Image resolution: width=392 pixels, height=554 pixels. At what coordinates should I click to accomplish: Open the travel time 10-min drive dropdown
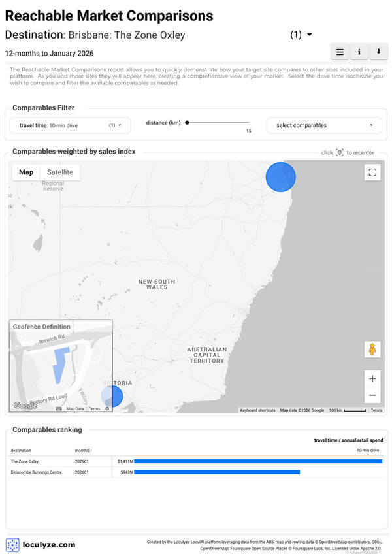point(71,125)
